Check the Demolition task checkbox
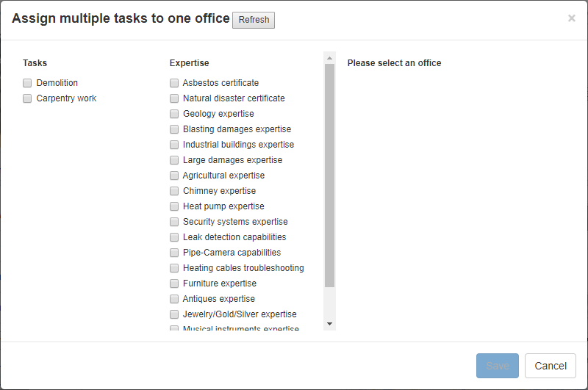The image size is (588, 390). tap(27, 83)
